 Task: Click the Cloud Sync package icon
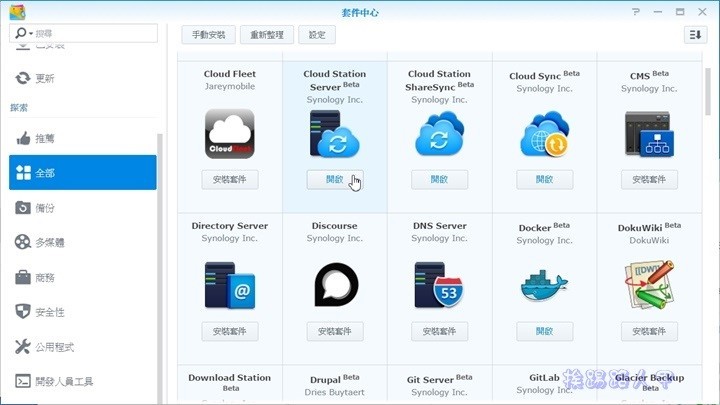pos(543,134)
